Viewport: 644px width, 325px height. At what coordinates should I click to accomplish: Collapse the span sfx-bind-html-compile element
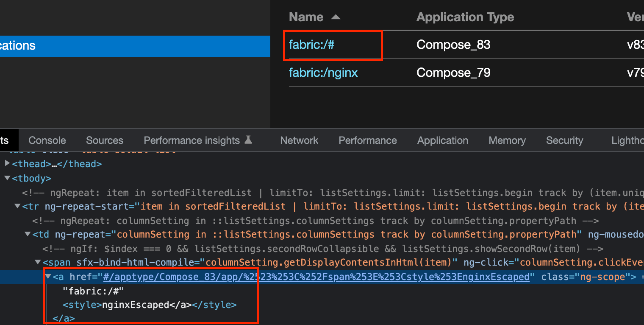pos(37,262)
